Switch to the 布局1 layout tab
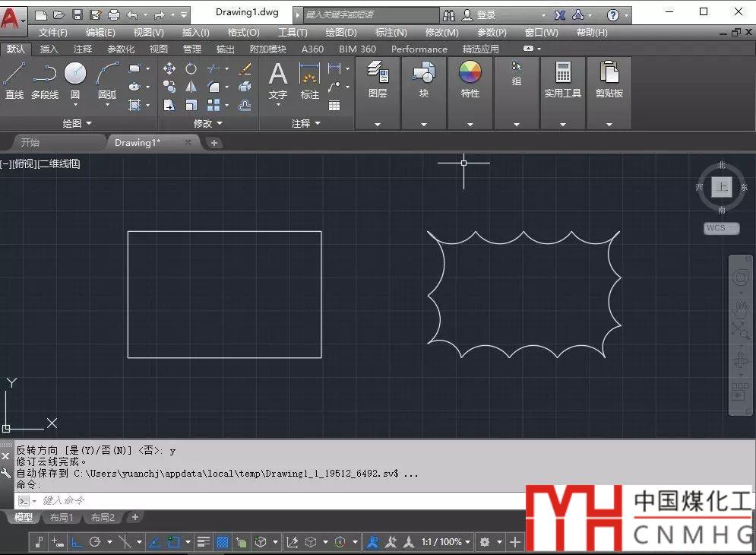This screenshot has height=555, width=756. coord(62,518)
